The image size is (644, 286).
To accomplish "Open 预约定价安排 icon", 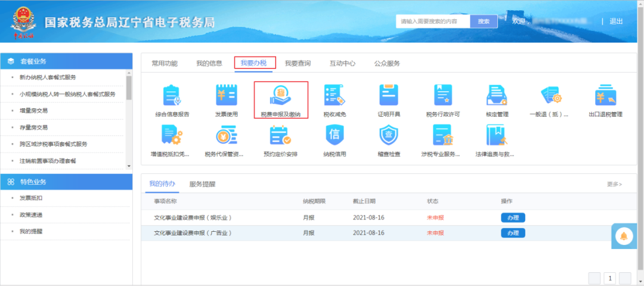I will point(281,136).
